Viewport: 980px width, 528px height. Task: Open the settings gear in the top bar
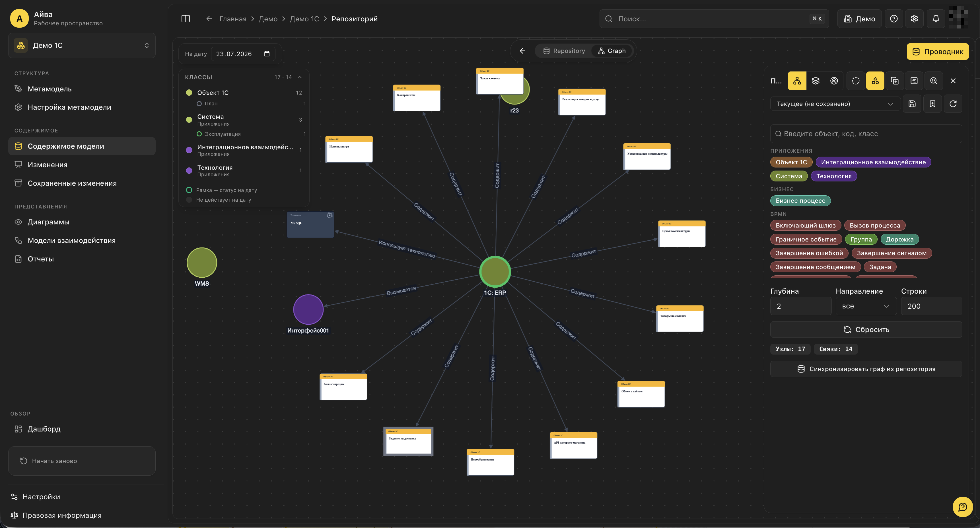point(915,19)
